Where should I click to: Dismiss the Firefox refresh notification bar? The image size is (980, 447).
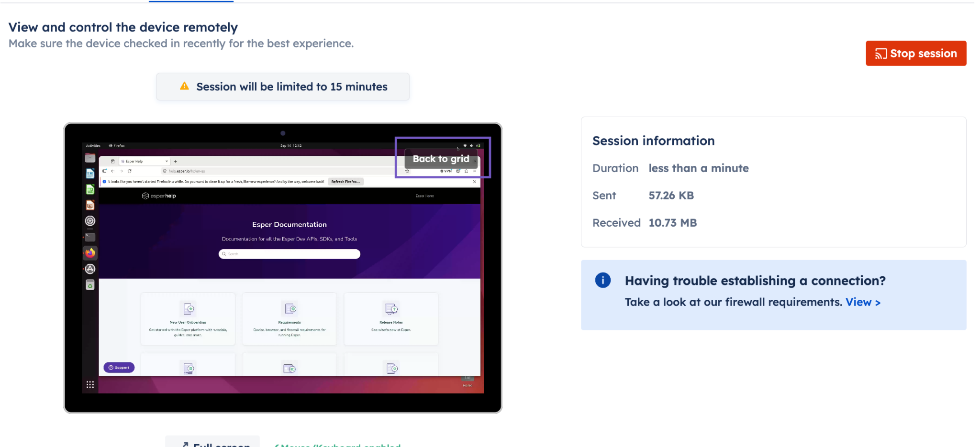[474, 182]
